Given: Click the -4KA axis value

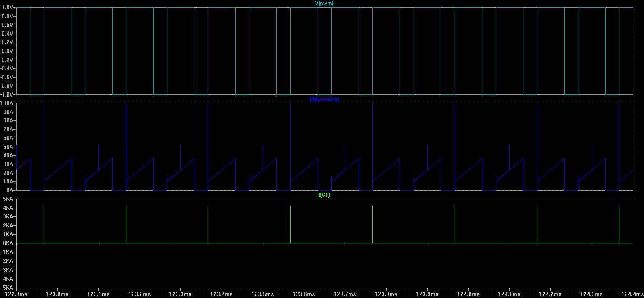Looking at the screenshot, I should [x=7, y=279].
